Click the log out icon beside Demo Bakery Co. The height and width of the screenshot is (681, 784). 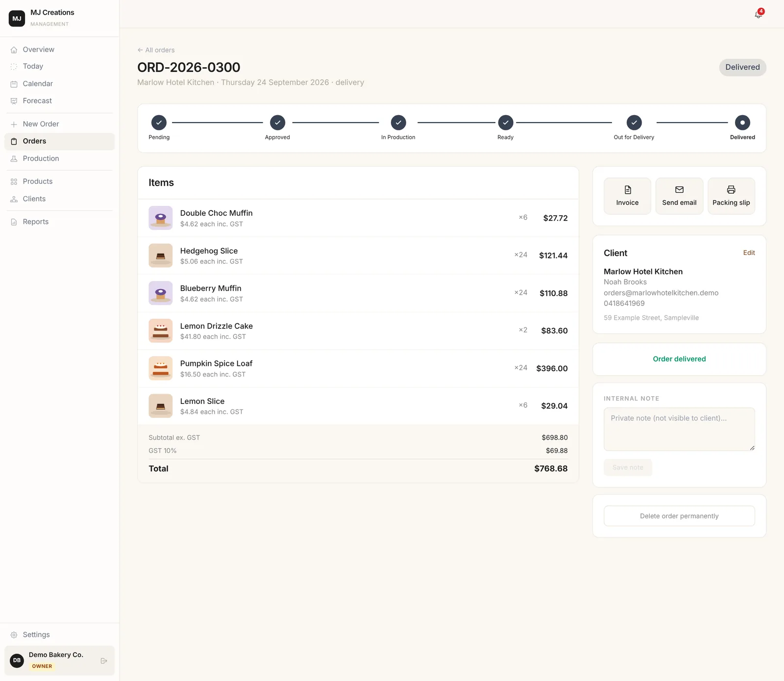104,660
